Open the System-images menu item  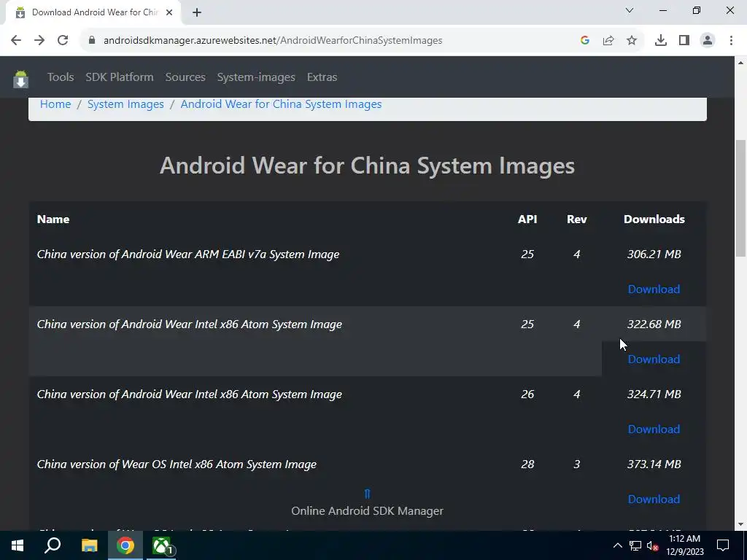256,77
